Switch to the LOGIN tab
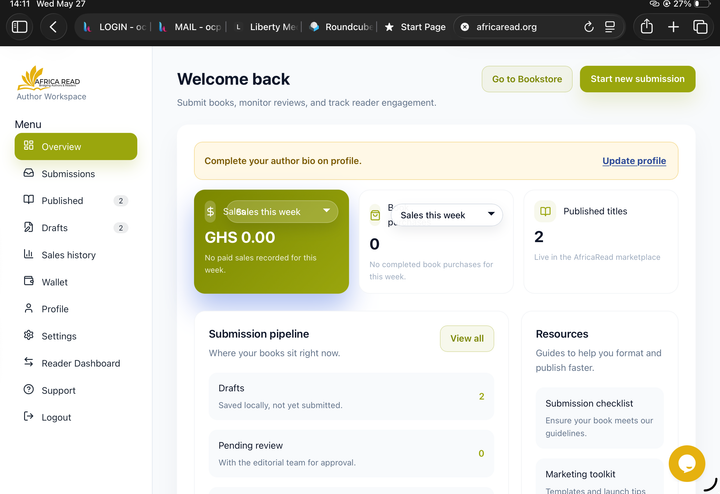Image resolution: width=720 pixels, height=494 pixels. point(114,27)
